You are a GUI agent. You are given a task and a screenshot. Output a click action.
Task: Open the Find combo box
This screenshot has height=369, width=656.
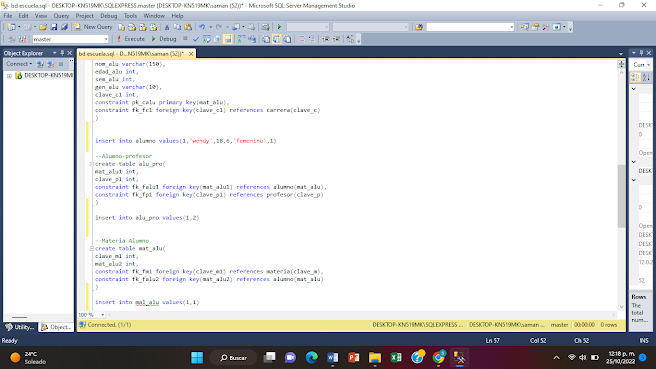tap(470, 27)
